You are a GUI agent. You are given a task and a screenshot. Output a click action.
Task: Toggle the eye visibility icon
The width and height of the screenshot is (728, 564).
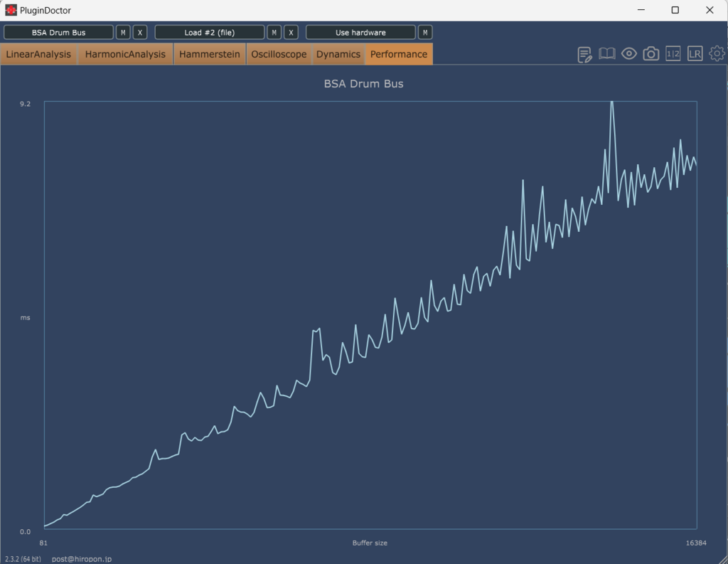[629, 54]
